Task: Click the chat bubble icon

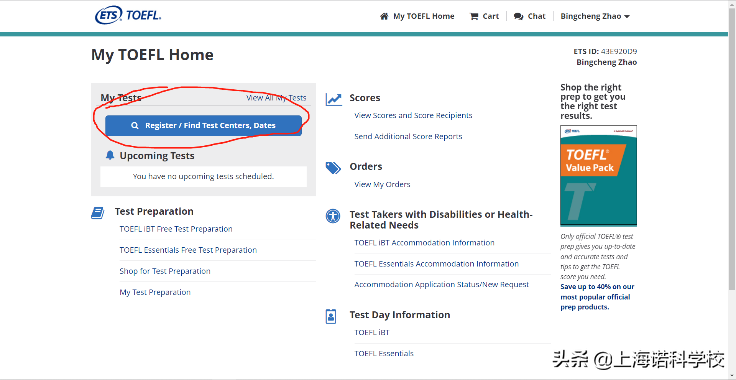Action: 518,16
